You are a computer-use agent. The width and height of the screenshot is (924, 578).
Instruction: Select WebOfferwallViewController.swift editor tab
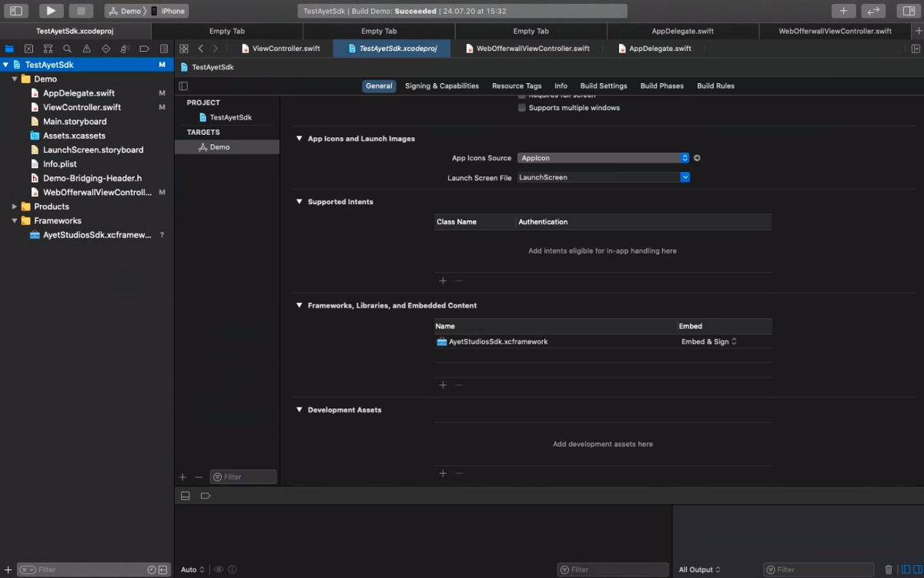[x=527, y=48]
